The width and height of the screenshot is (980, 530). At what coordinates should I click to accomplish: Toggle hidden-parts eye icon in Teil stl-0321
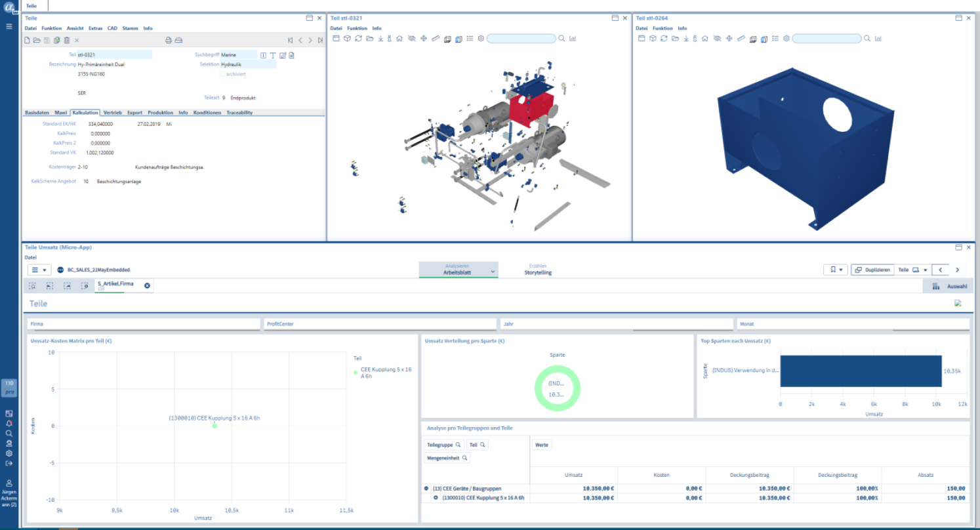click(x=411, y=39)
